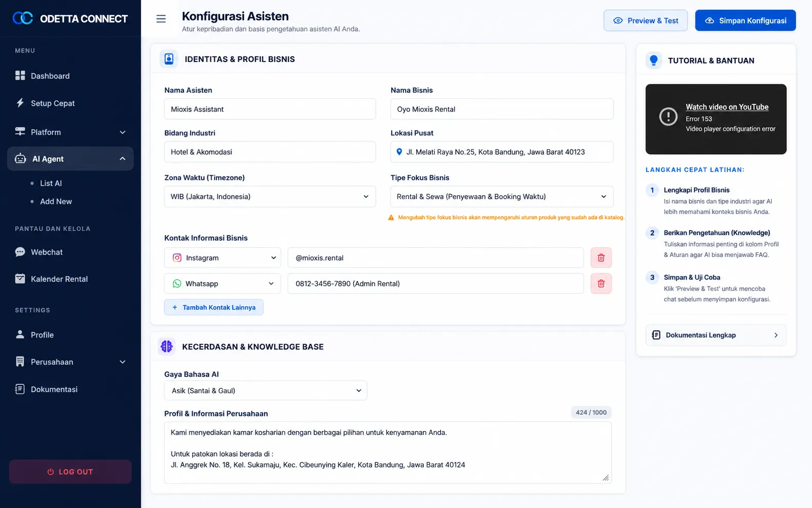Open Dokumentasi Lengkap arrow chevron
Image resolution: width=812 pixels, height=508 pixels.
pyautogui.click(x=776, y=335)
